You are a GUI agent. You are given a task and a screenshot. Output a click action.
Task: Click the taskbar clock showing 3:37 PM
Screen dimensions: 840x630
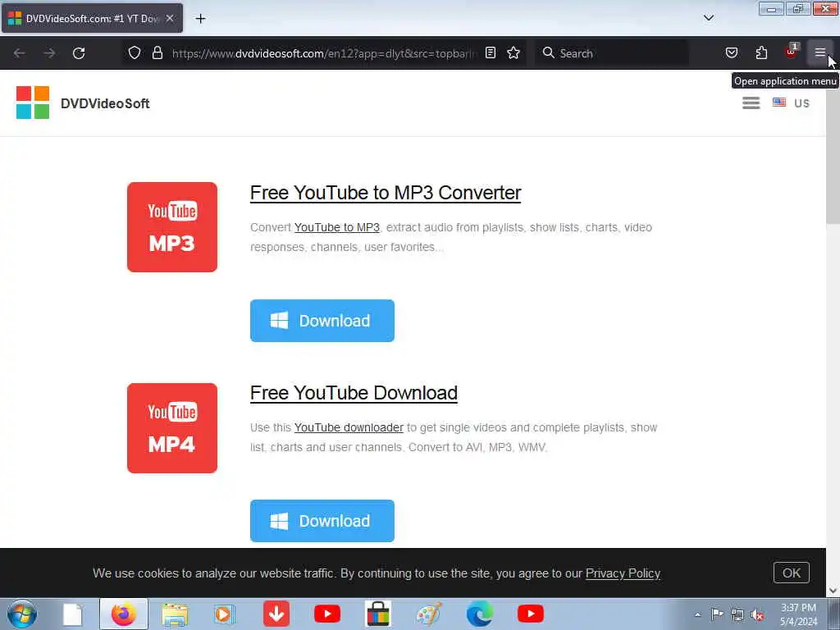(798, 614)
